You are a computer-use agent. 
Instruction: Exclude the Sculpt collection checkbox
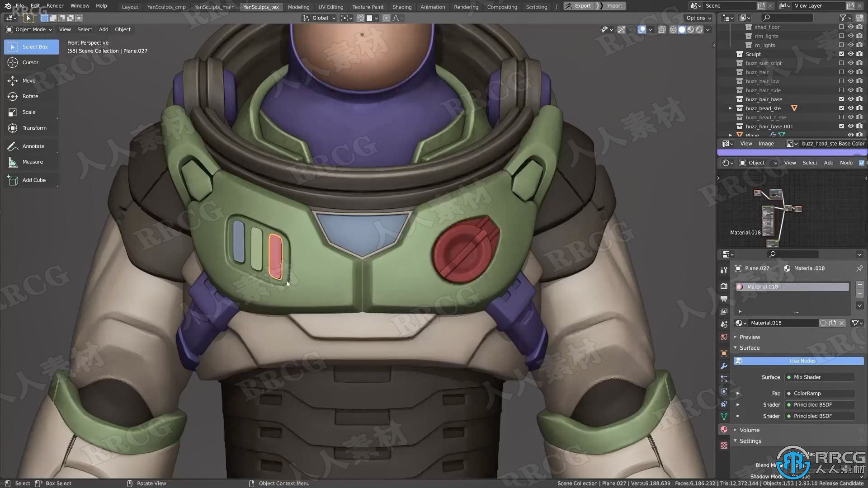(841, 54)
